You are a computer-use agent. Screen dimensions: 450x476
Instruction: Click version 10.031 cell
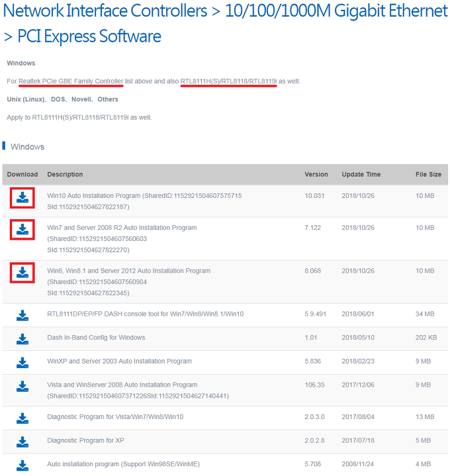pyautogui.click(x=314, y=196)
